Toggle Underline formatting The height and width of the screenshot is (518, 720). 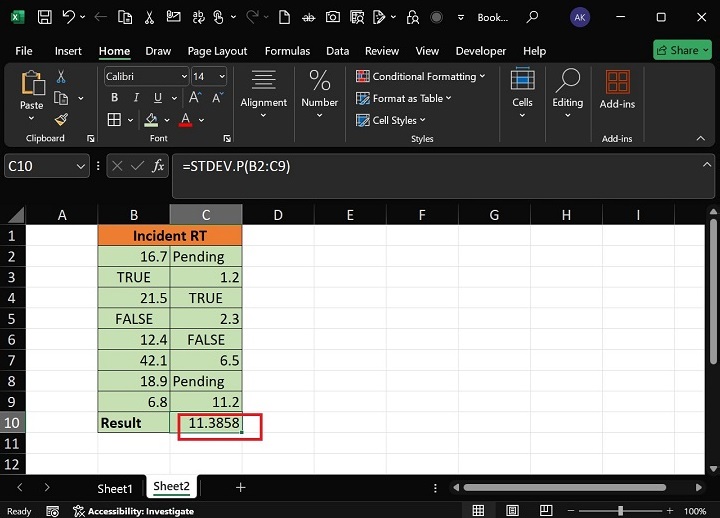point(158,97)
